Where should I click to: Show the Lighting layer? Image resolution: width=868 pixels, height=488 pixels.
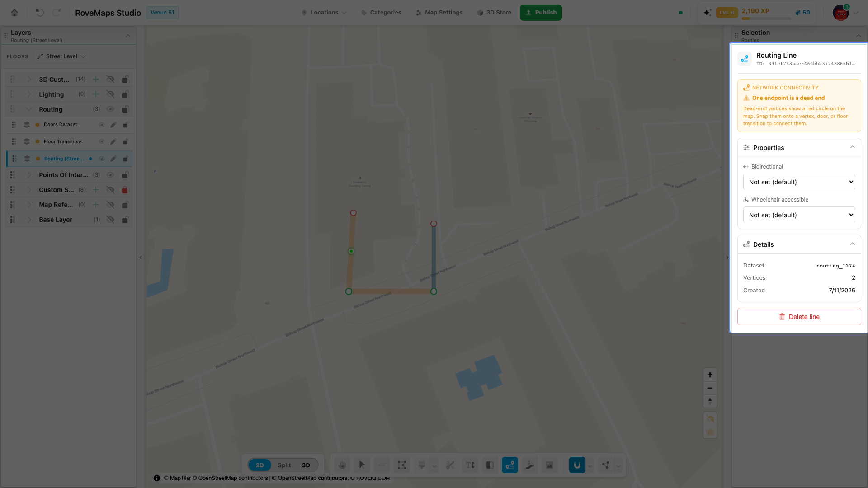(110, 94)
